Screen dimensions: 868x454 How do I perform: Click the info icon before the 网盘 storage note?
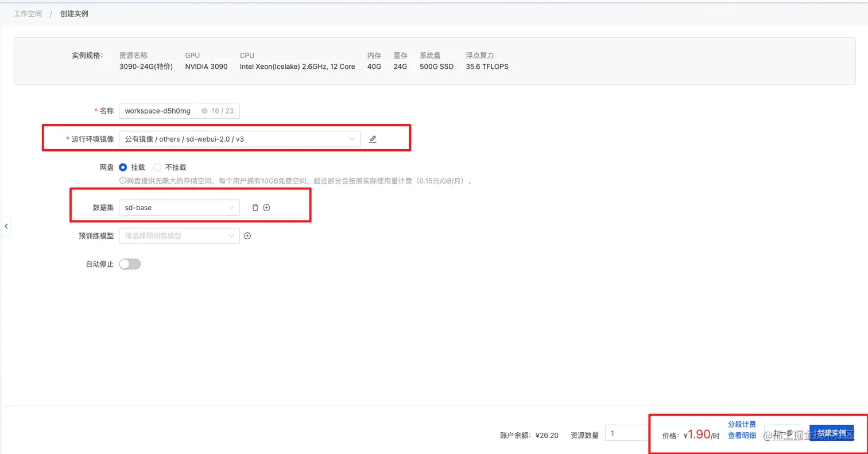coord(122,181)
